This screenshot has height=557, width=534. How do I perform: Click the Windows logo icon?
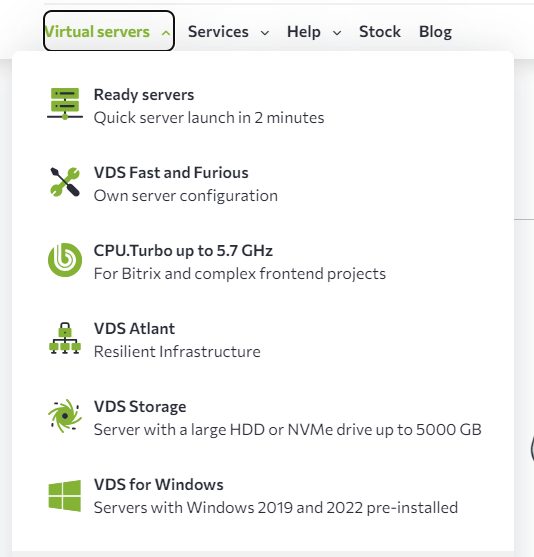65,496
